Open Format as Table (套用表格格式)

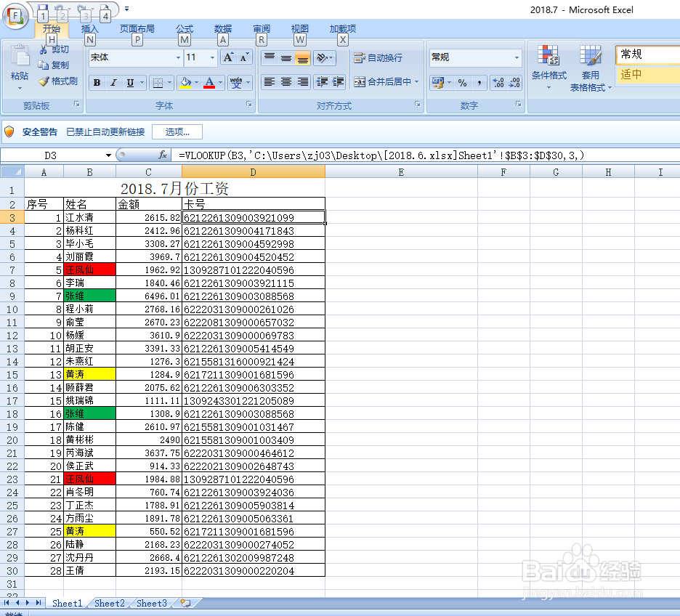(590, 68)
